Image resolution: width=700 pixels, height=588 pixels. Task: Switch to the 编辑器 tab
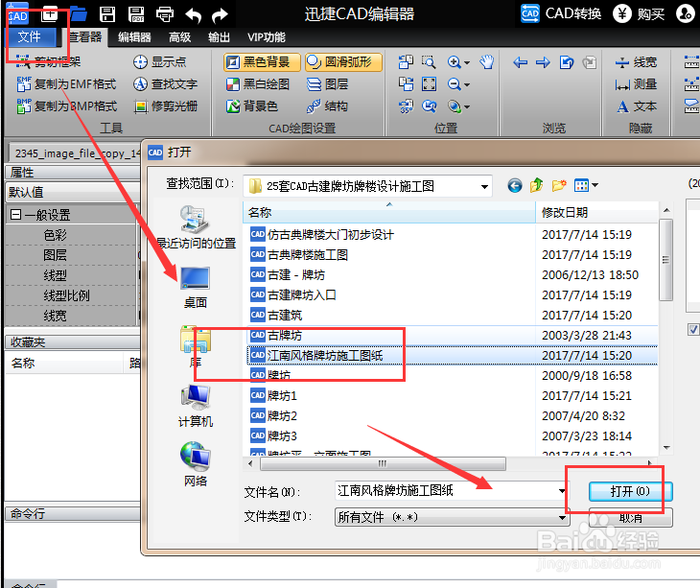pyautogui.click(x=134, y=37)
